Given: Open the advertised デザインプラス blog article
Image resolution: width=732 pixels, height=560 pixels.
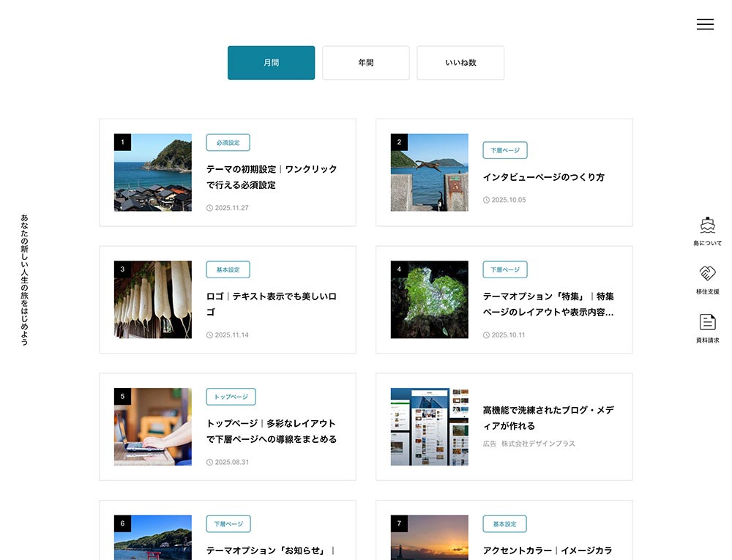Looking at the screenshot, I should 549,416.
